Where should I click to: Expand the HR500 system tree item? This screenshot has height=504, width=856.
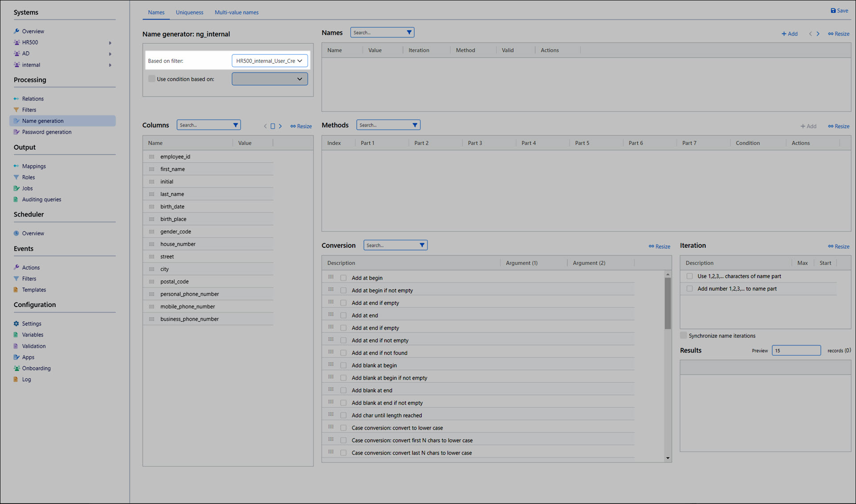[110, 43]
